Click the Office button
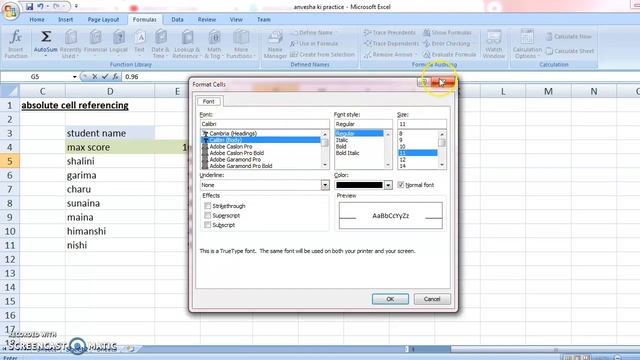This screenshot has height=360, width=640. click(x=10, y=10)
